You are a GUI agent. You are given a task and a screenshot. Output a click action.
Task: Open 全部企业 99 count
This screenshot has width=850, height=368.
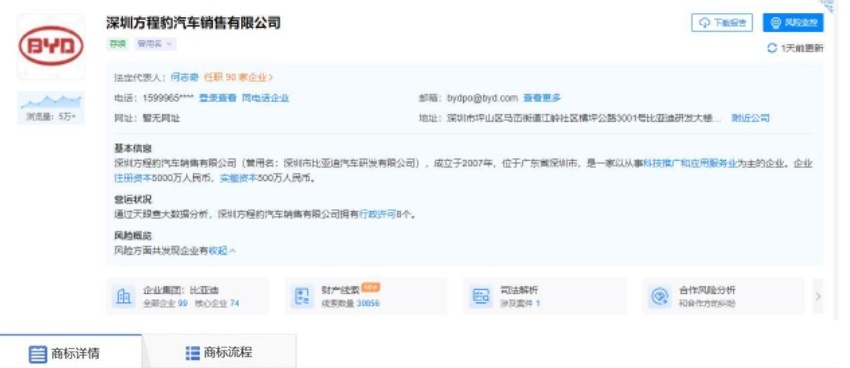(x=165, y=304)
